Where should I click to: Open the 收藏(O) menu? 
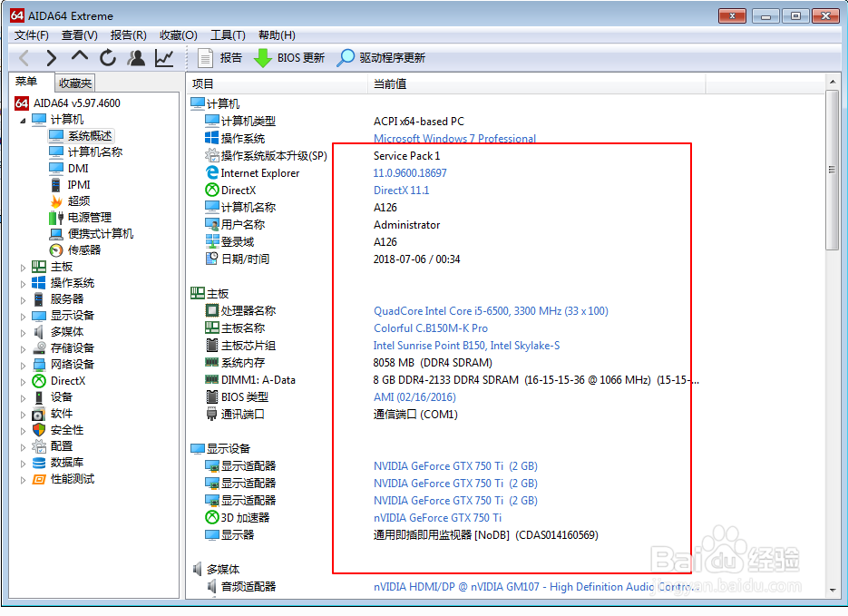pos(178,35)
